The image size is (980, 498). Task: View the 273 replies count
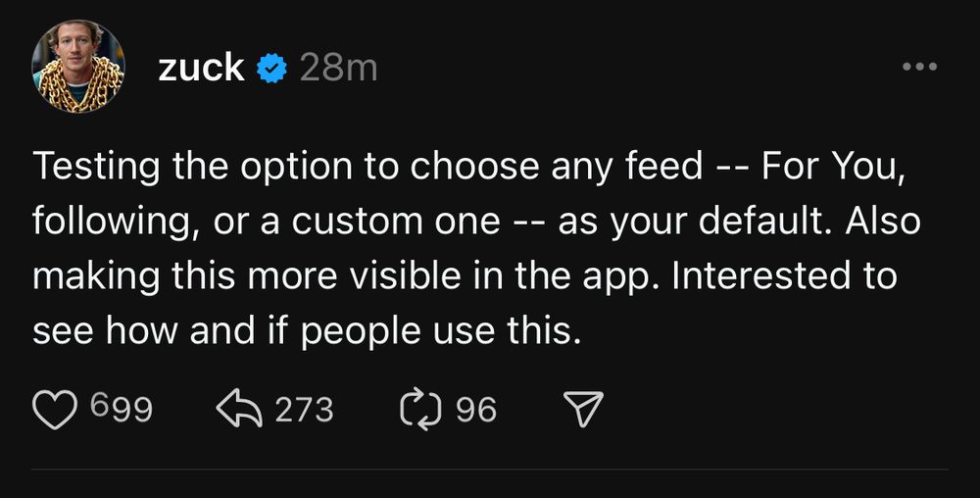click(x=304, y=409)
